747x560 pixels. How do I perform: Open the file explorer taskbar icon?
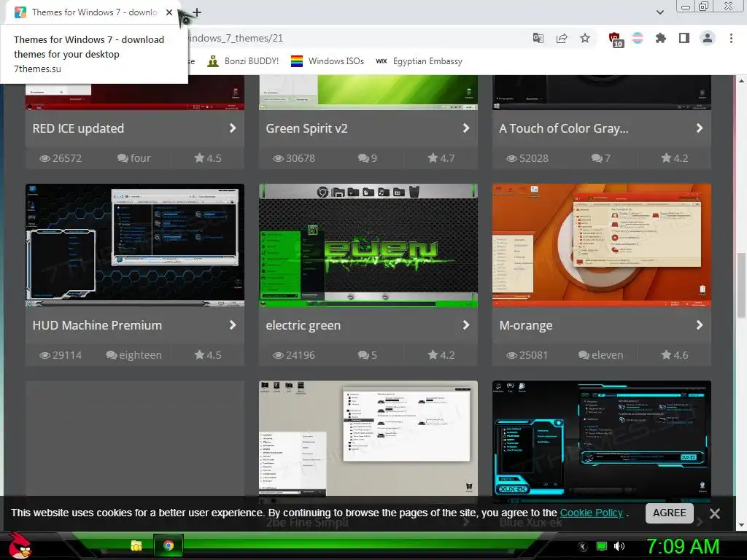click(136, 545)
